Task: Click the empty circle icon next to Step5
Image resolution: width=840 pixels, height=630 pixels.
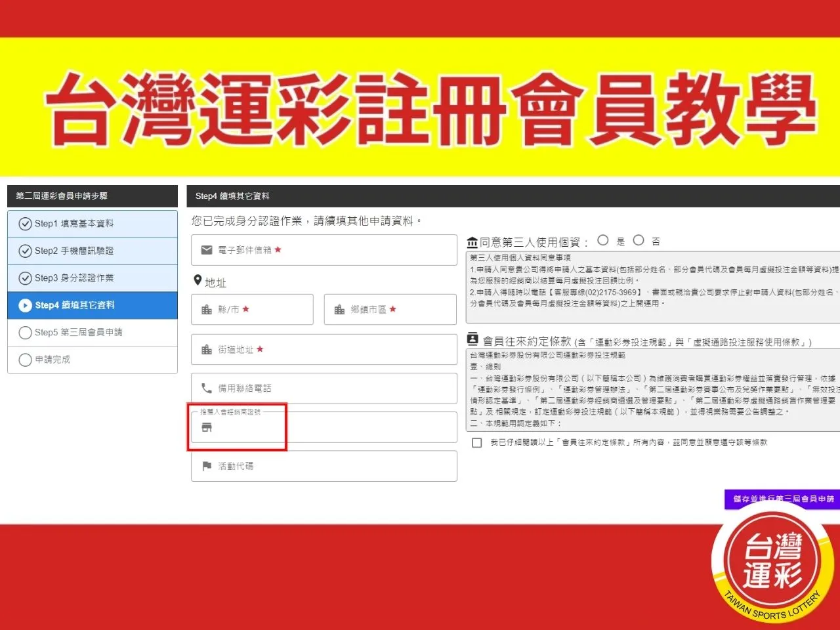Action: point(25,333)
